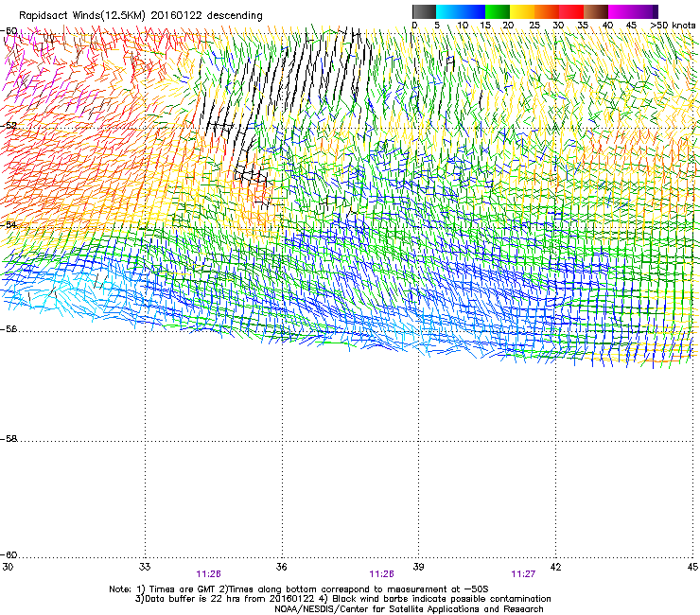The height and width of the screenshot is (615, 700).
Task: Click the gray 0-5 knots legend segment
Action: (424, 11)
